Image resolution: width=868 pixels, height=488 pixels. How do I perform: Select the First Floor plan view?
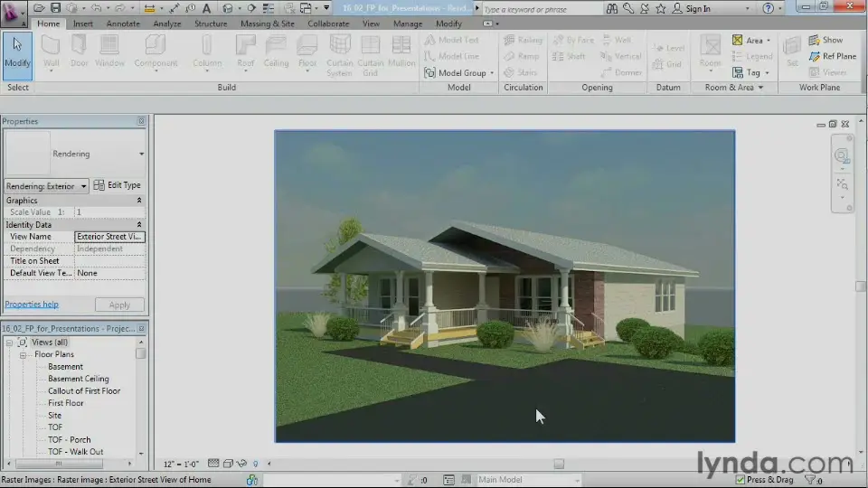(65, 403)
